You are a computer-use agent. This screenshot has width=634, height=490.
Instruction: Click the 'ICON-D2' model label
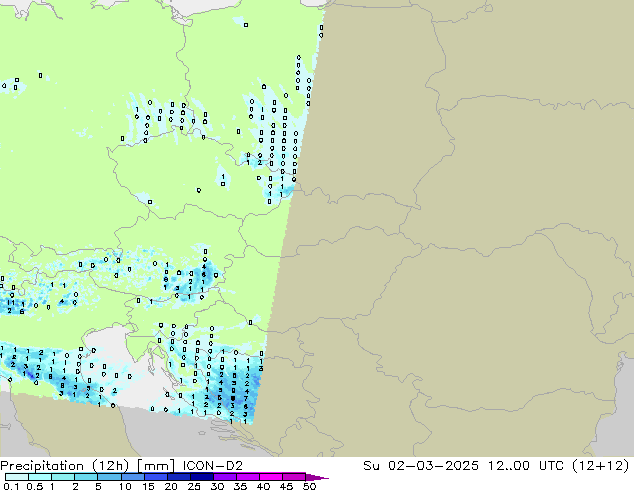tap(213, 466)
